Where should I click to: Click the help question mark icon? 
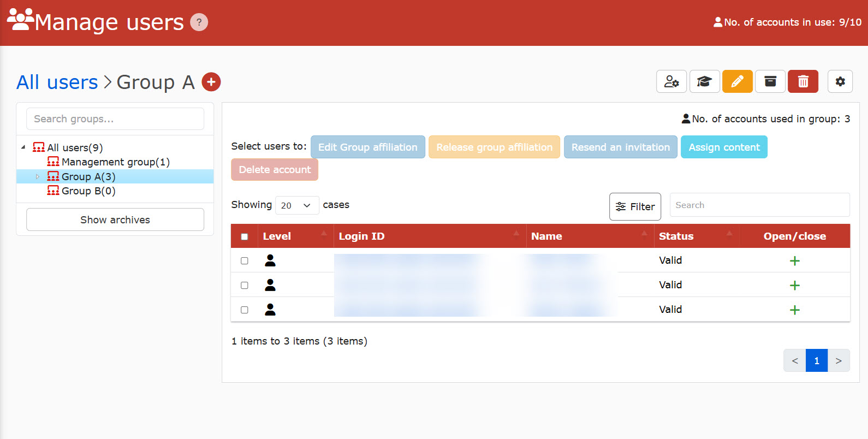tap(199, 22)
